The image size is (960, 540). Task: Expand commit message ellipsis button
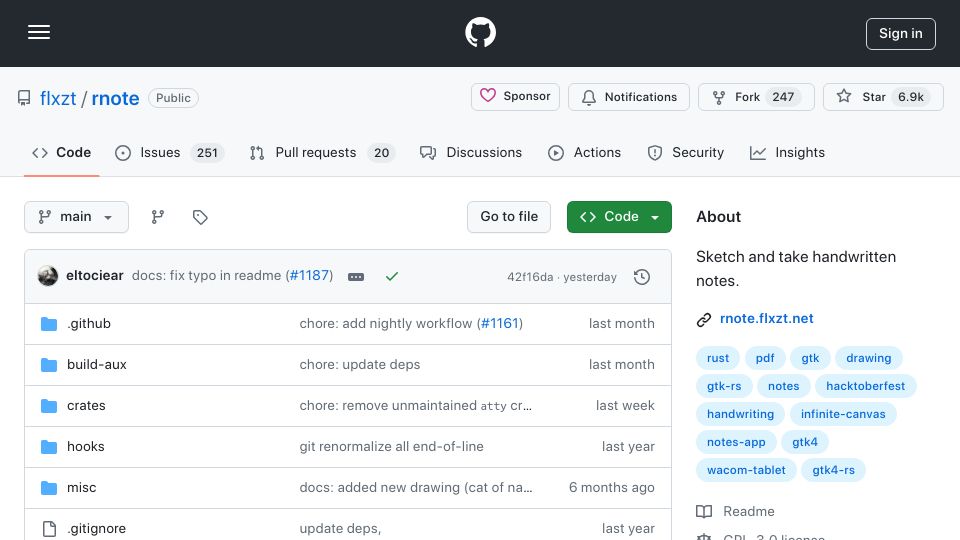[x=356, y=277]
